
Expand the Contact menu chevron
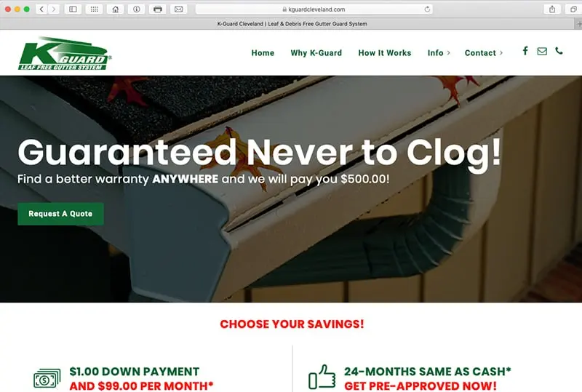501,53
